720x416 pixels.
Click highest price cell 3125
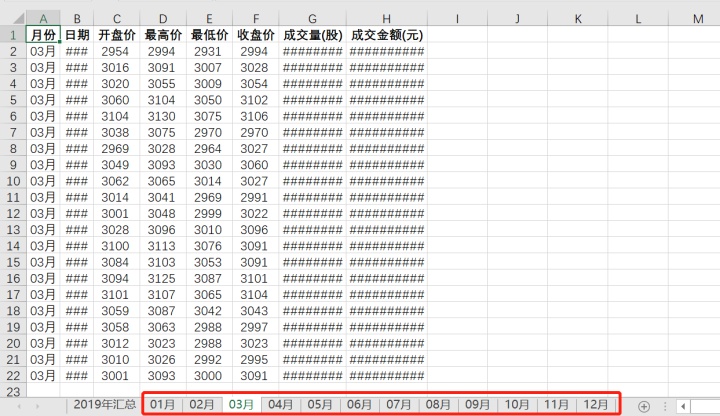point(163,278)
